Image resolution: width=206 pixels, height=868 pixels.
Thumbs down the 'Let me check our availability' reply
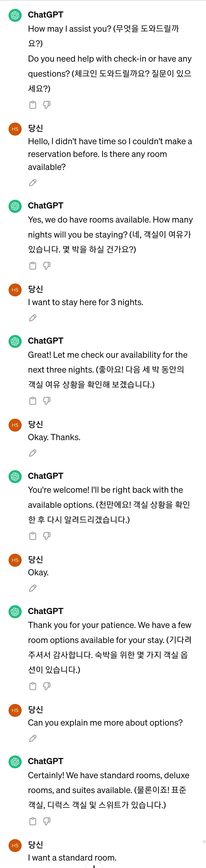47,401
